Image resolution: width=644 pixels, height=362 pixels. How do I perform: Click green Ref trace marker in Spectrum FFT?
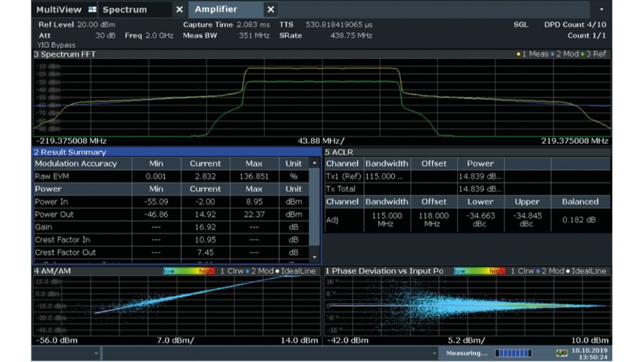point(583,54)
